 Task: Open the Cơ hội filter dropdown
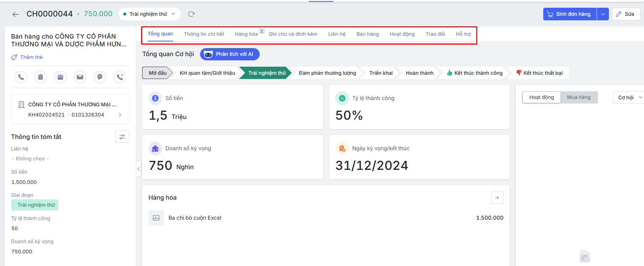click(x=629, y=98)
